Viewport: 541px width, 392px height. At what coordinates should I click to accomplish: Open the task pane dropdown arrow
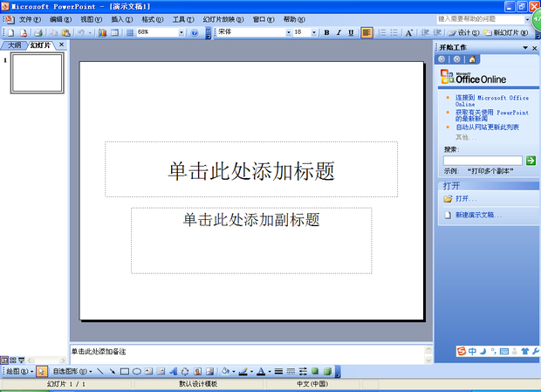[x=525, y=48]
